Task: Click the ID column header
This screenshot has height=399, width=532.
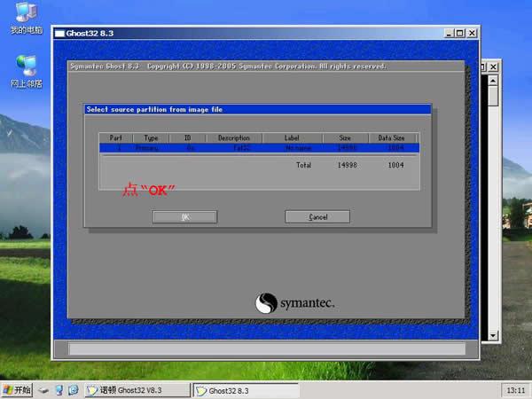Action: point(188,137)
